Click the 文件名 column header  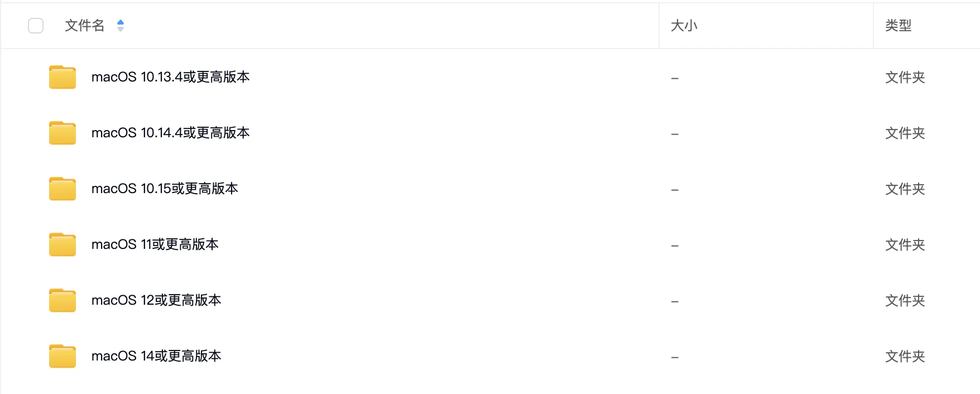pos(85,26)
